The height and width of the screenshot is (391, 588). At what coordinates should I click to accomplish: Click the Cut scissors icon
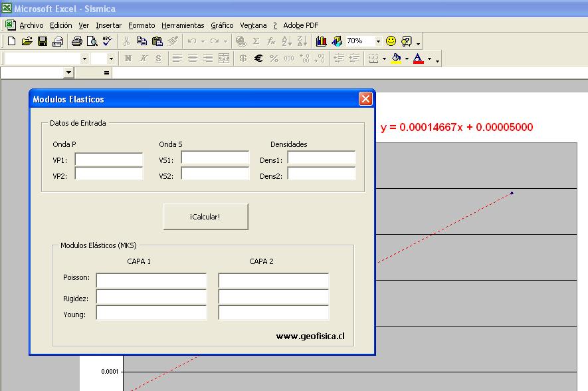pyautogui.click(x=126, y=41)
